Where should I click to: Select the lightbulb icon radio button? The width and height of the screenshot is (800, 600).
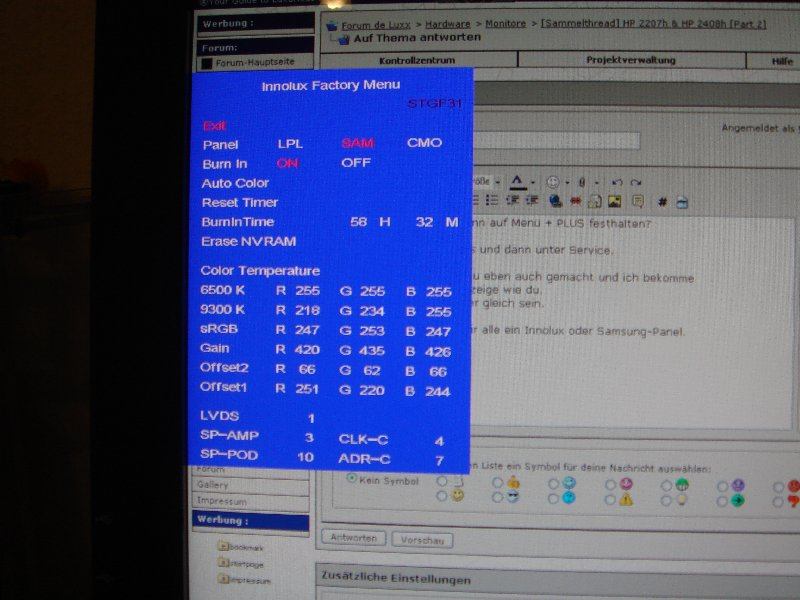click(x=666, y=501)
